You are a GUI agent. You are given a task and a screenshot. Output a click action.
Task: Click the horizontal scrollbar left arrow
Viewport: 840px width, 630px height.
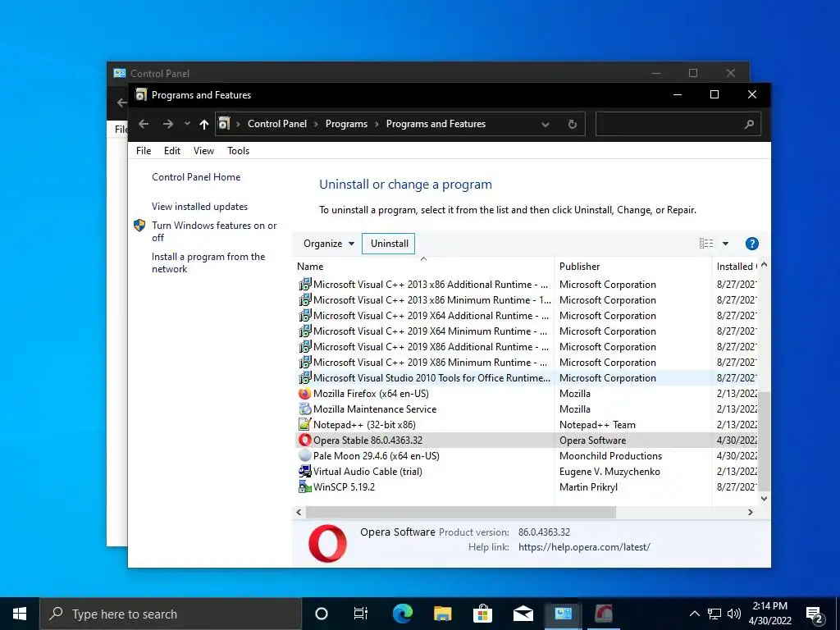coord(299,512)
